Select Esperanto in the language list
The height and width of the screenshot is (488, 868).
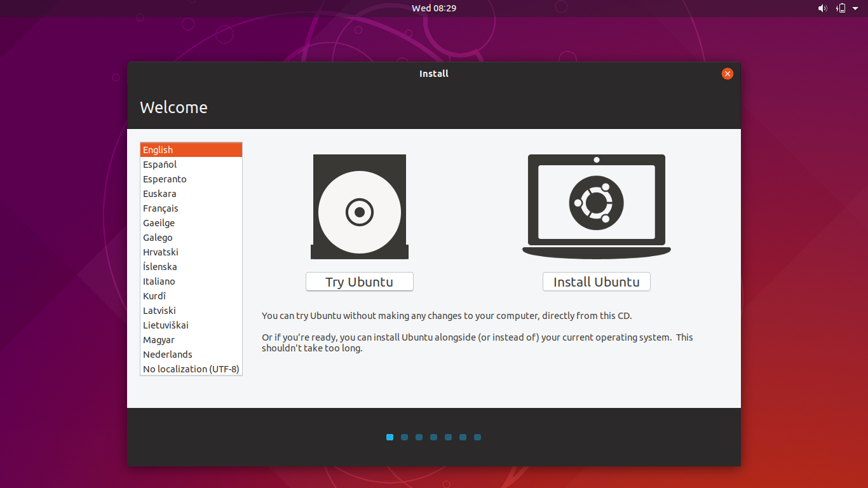[191, 179]
